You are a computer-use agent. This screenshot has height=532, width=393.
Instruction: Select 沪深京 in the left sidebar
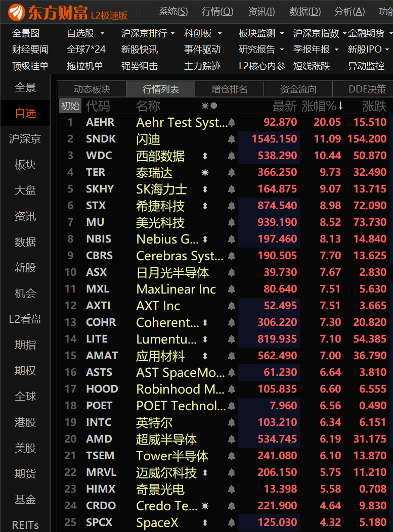25,139
